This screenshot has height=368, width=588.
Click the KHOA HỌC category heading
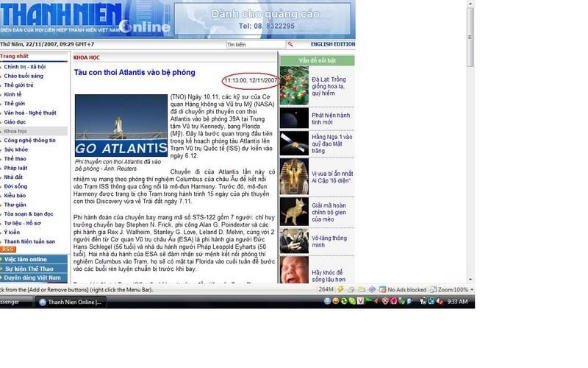[87, 57]
